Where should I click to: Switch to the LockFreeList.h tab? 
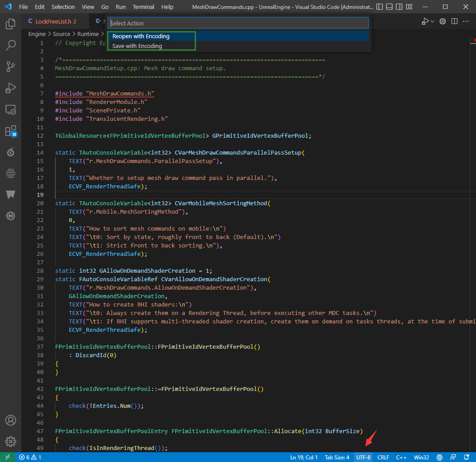click(x=52, y=21)
